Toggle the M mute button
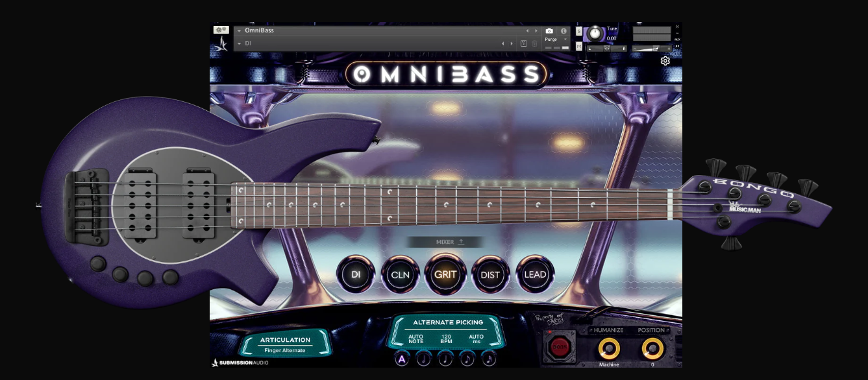This screenshot has height=380, width=868. click(x=579, y=46)
